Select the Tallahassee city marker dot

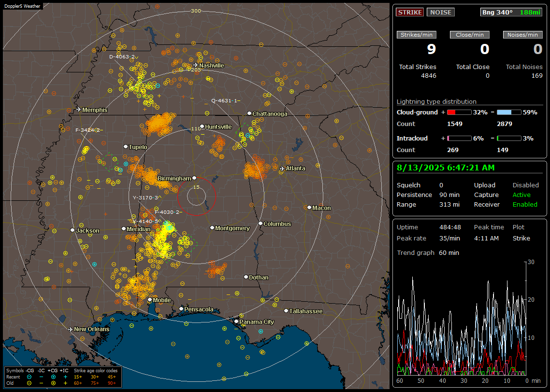[x=286, y=311]
